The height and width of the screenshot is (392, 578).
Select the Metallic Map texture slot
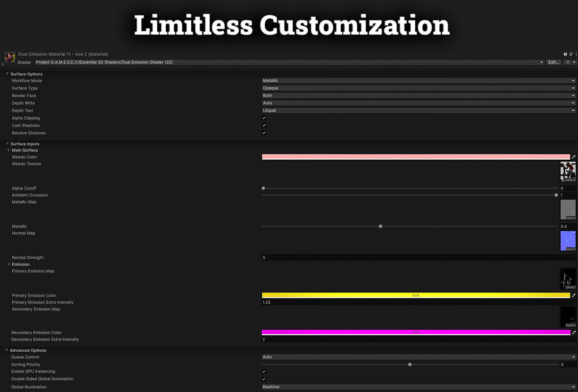point(568,210)
